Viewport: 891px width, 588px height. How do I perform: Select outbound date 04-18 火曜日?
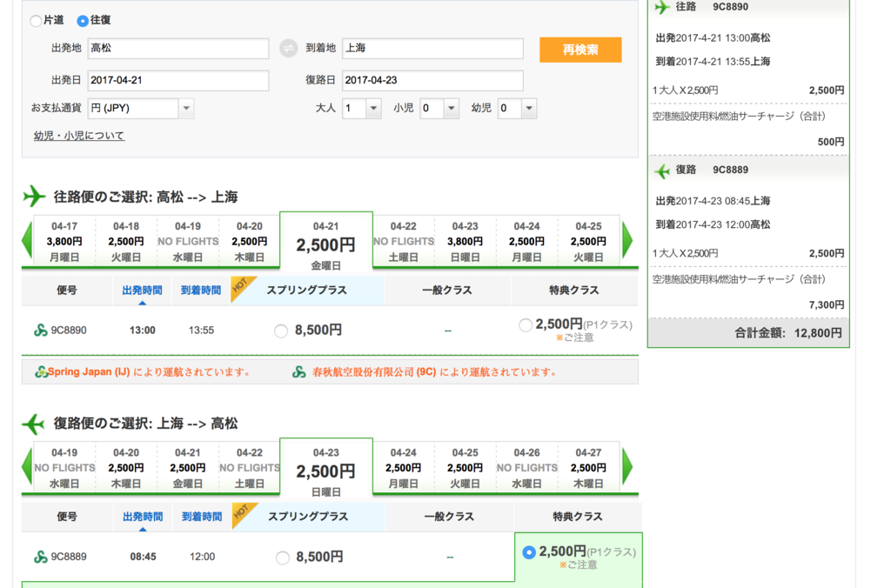click(x=126, y=242)
